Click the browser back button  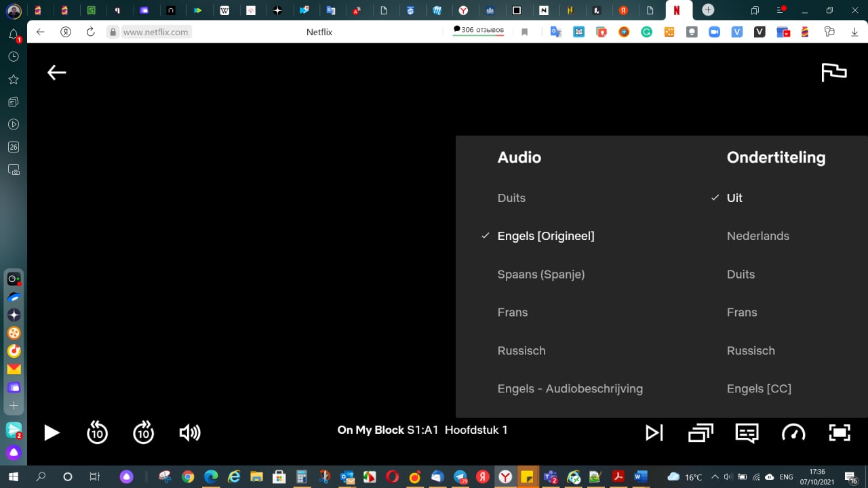pyautogui.click(x=40, y=32)
